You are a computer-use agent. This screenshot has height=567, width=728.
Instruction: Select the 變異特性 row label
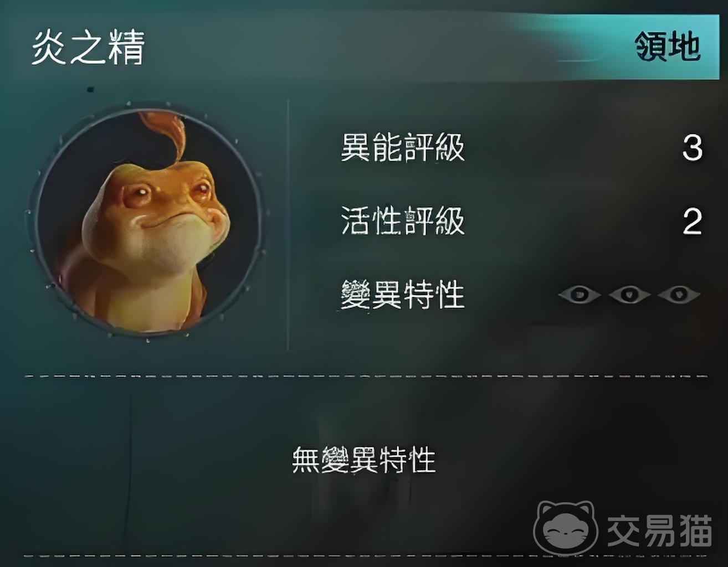402,295
